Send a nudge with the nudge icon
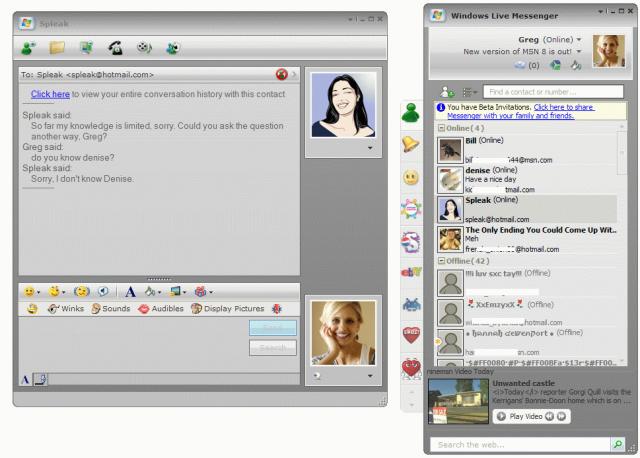Image resolution: width=640 pixels, height=458 pixels. (x=82, y=291)
